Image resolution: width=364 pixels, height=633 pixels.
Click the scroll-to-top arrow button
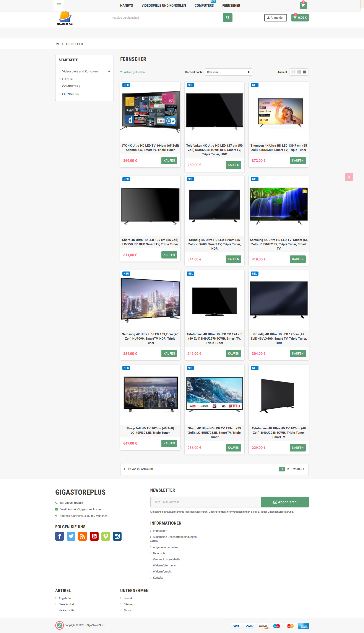(x=348, y=177)
